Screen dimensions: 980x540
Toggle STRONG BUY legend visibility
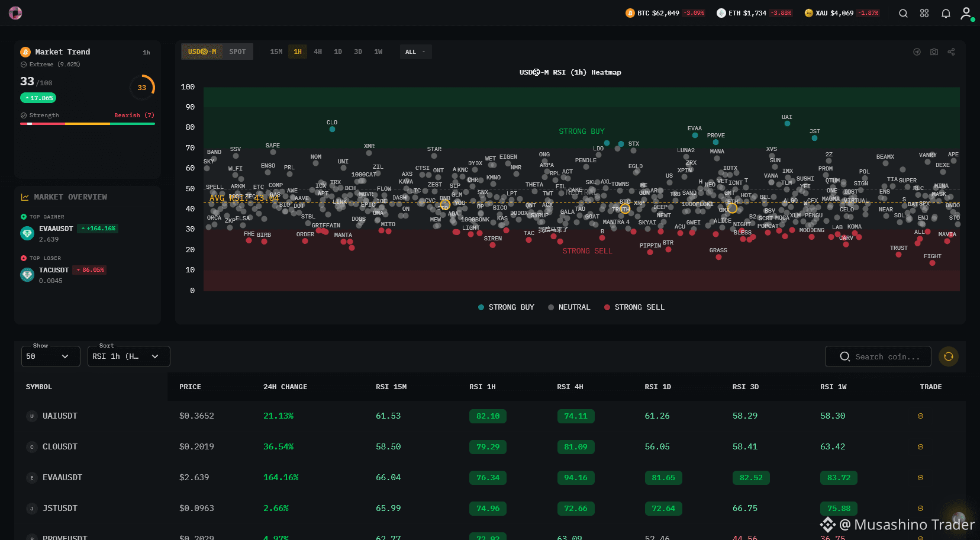tap(506, 307)
